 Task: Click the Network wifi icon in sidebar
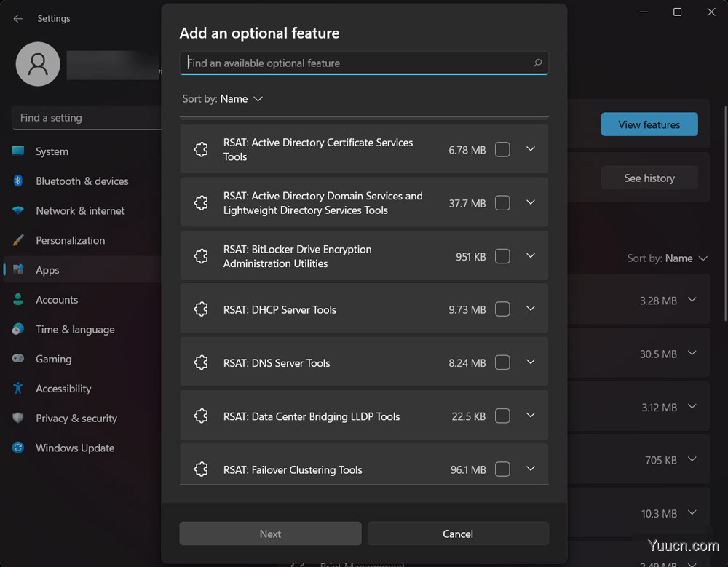coord(18,210)
